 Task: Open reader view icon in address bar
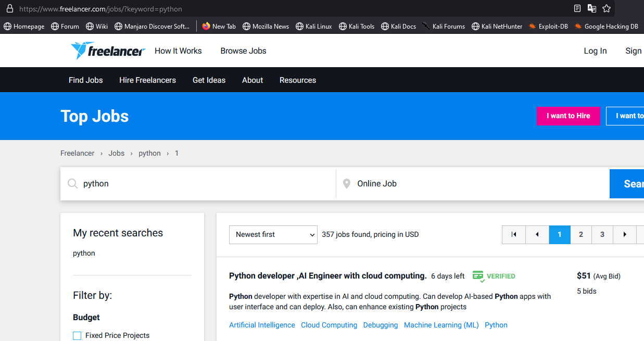pyautogui.click(x=577, y=8)
